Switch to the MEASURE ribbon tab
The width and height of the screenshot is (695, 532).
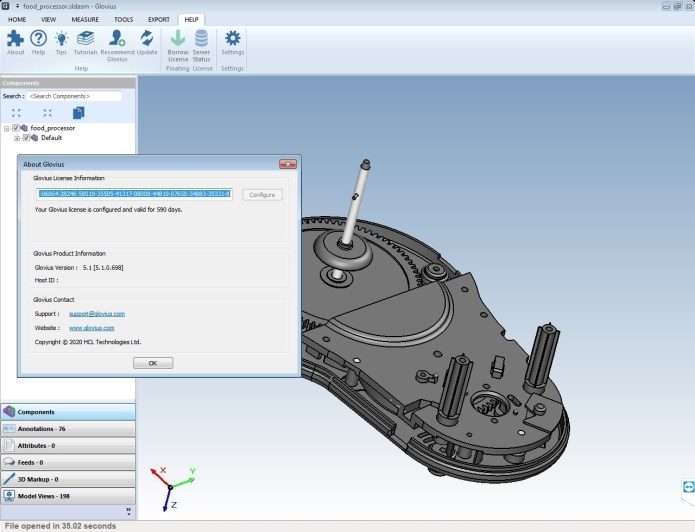pos(85,19)
